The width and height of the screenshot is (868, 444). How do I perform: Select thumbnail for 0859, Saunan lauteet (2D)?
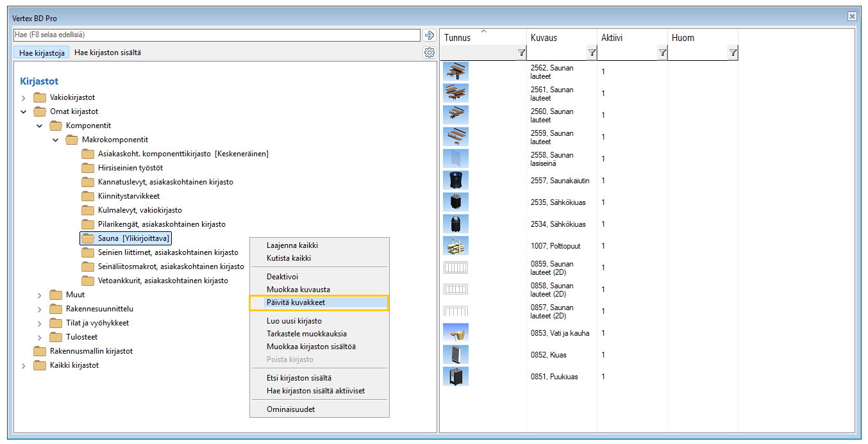(456, 268)
